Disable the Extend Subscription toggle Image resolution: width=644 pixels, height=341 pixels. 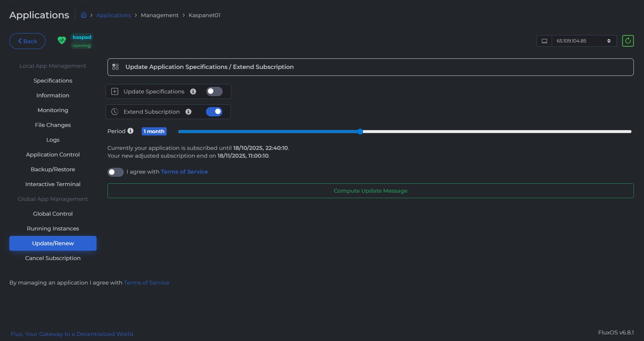click(x=214, y=112)
